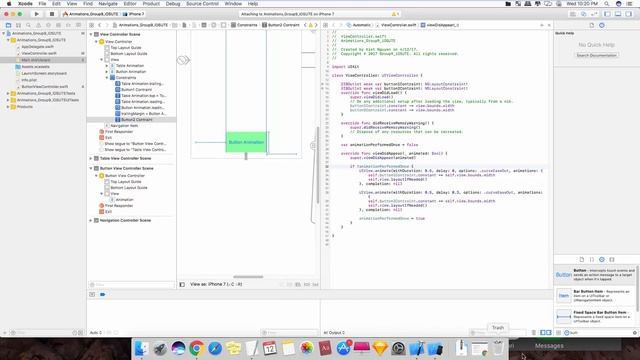
Task: Expand the Table View Controller Scene
Action: tap(91, 158)
